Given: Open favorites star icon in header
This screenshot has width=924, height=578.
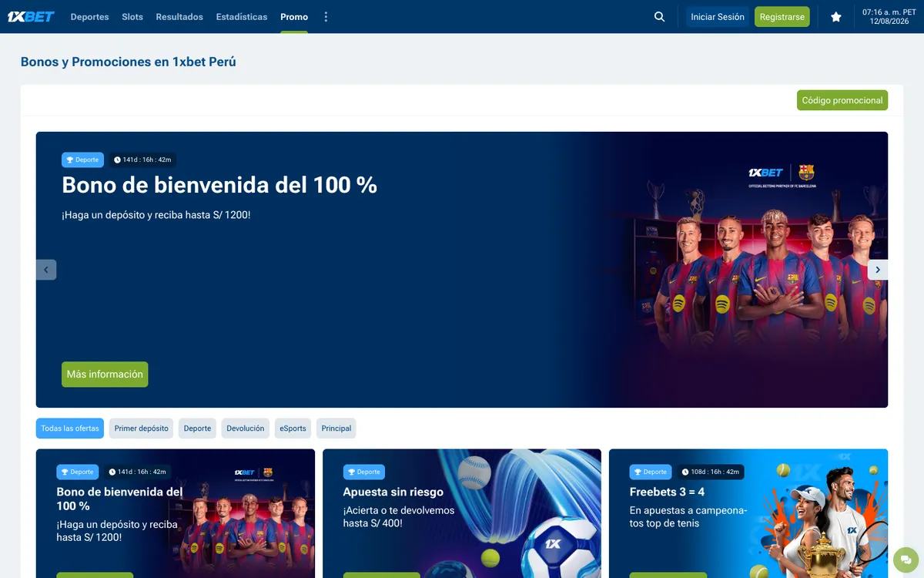Looking at the screenshot, I should [x=835, y=16].
